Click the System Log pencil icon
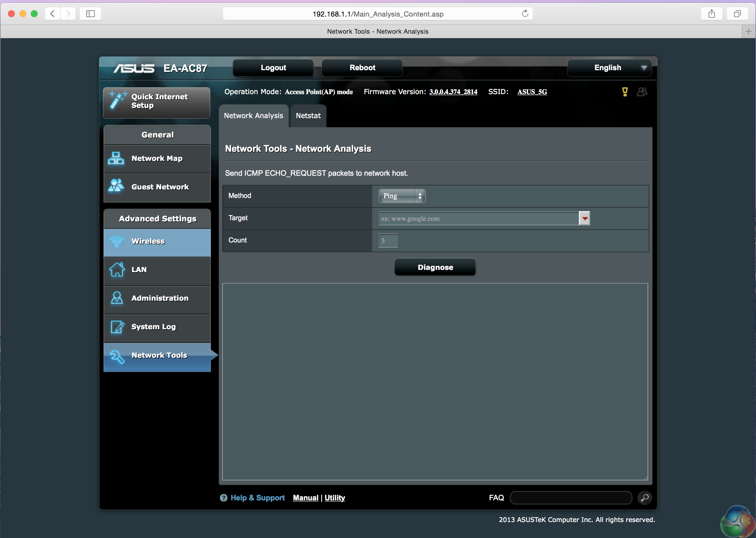 117,327
